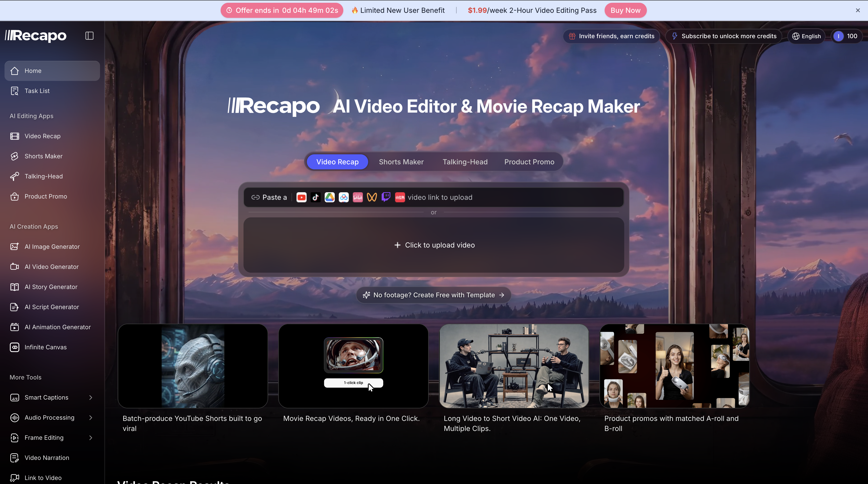
Task: Click Invite friends, earn credits
Action: tap(612, 36)
